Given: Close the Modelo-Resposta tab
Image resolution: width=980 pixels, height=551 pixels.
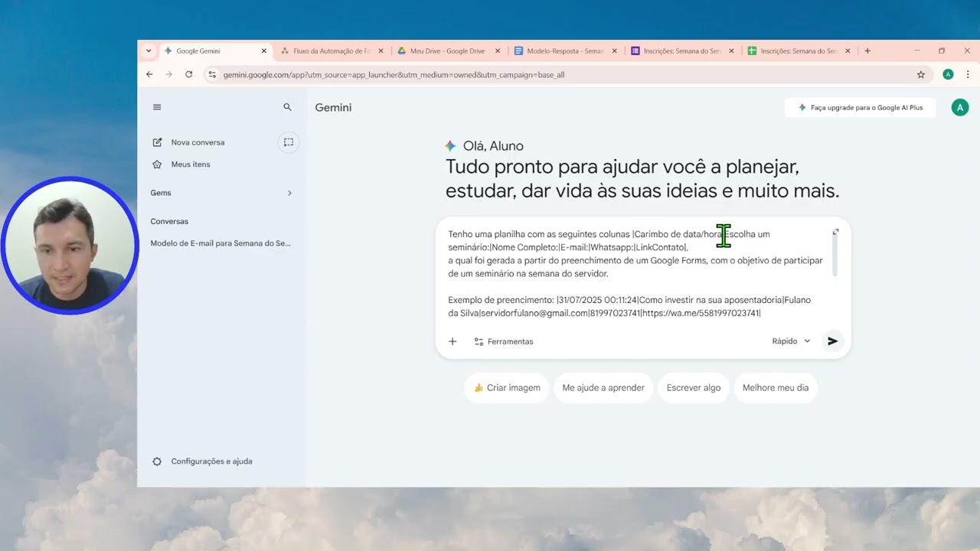Looking at the screenshot, I should (x=614, y=51).
